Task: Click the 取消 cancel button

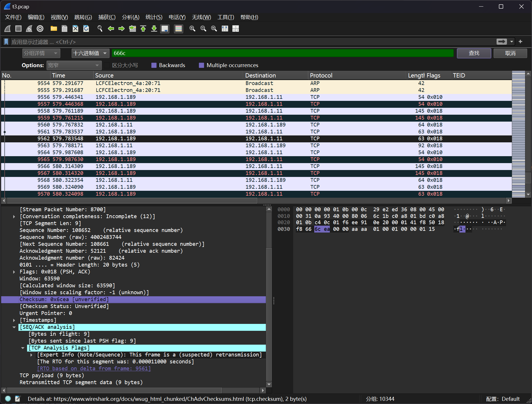Action: pos(510,53)
